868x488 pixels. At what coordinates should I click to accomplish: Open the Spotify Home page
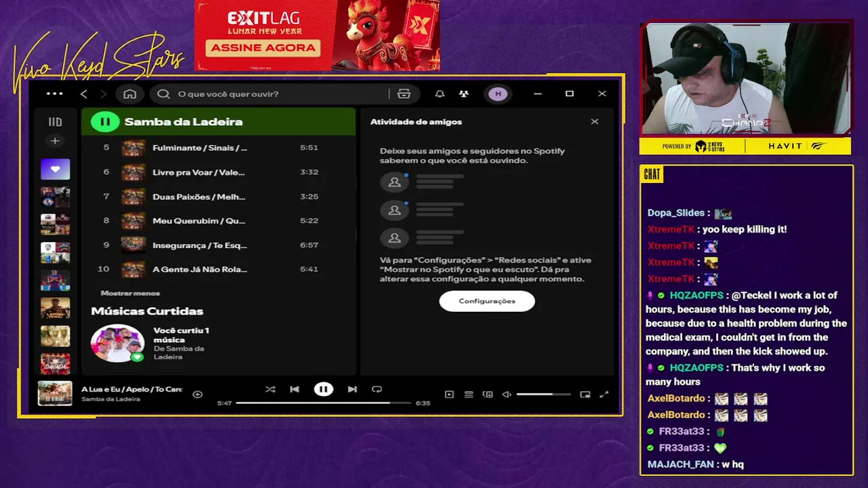(130, 94)
